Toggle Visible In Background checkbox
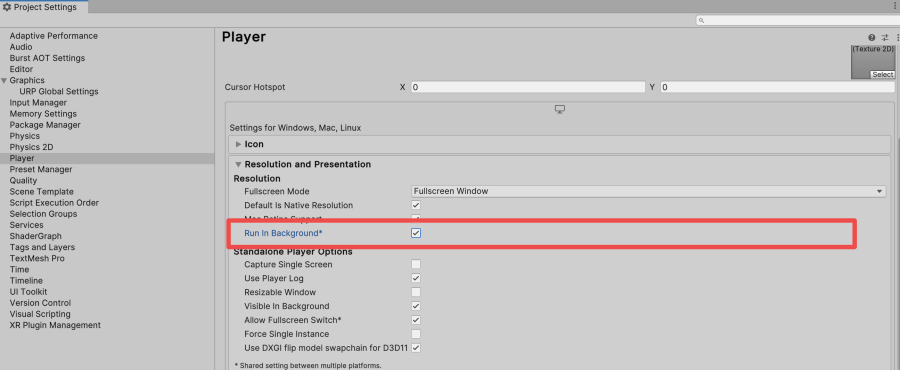 click(x=416, y=306)
